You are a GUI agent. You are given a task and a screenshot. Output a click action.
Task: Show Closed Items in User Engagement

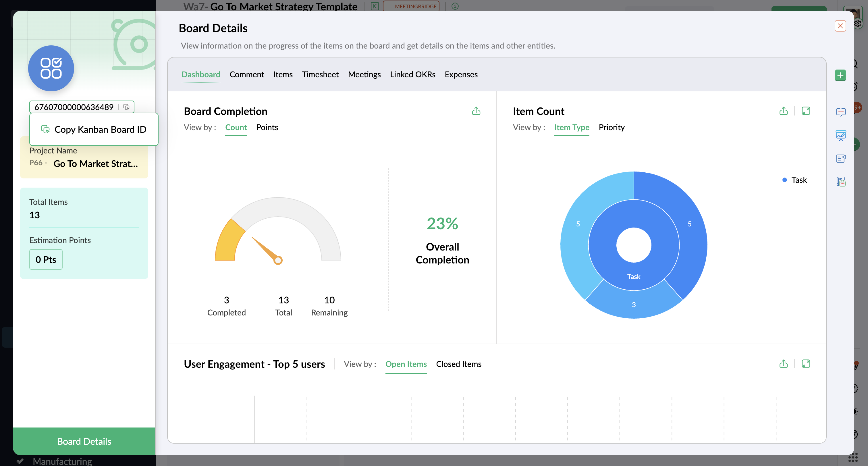(x=458, y=364)
